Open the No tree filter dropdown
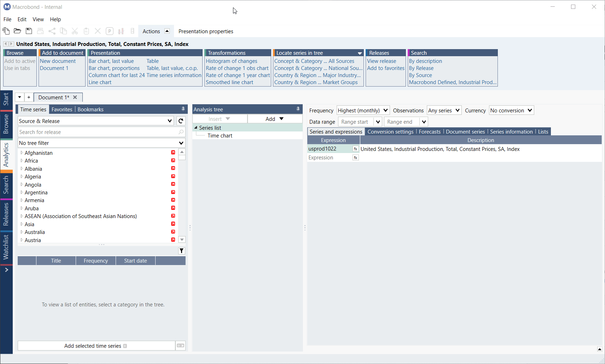 181,143
